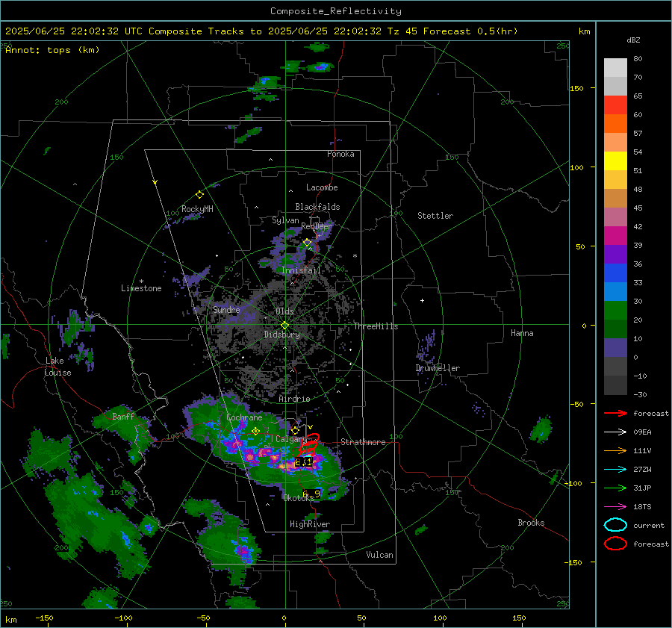Click the orange 111V arrow legend icon
The width and height of the screenshot is (672, 628).
(615, 450)
